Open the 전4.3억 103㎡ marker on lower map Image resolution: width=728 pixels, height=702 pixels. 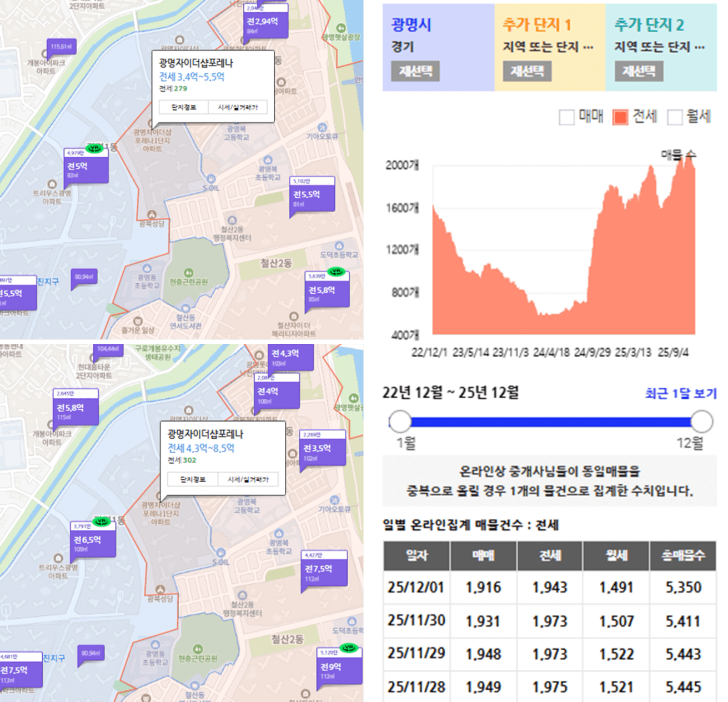290,356
